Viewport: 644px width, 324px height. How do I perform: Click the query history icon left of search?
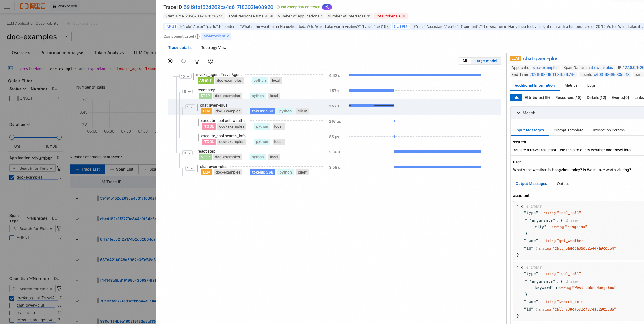(10, 68)
